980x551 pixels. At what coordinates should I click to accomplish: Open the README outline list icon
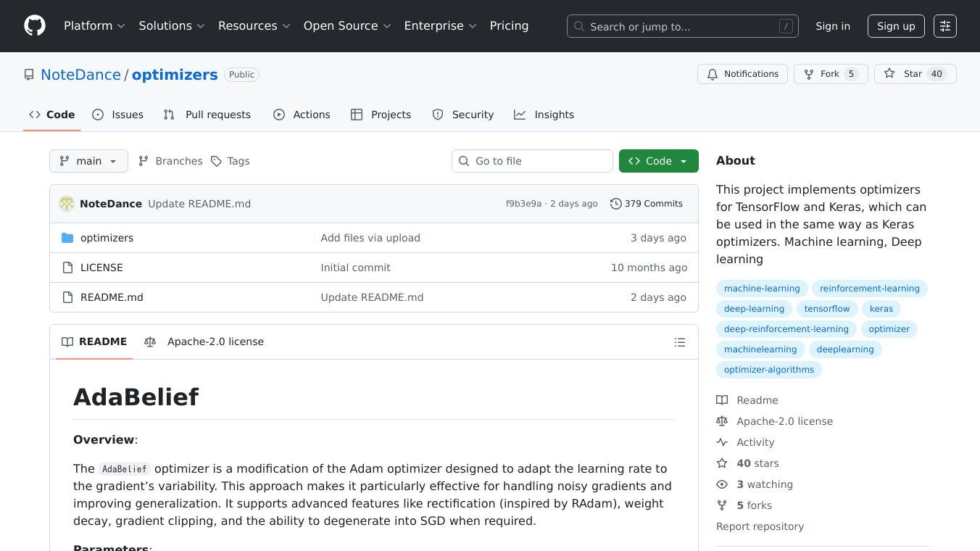[x=679, y=342]
